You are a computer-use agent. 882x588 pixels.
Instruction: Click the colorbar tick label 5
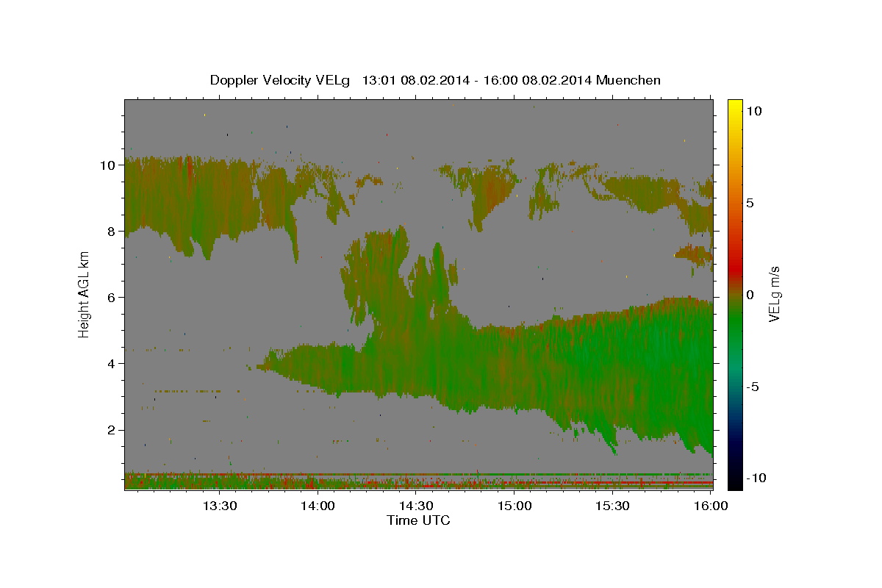click(x=750, y=203)
